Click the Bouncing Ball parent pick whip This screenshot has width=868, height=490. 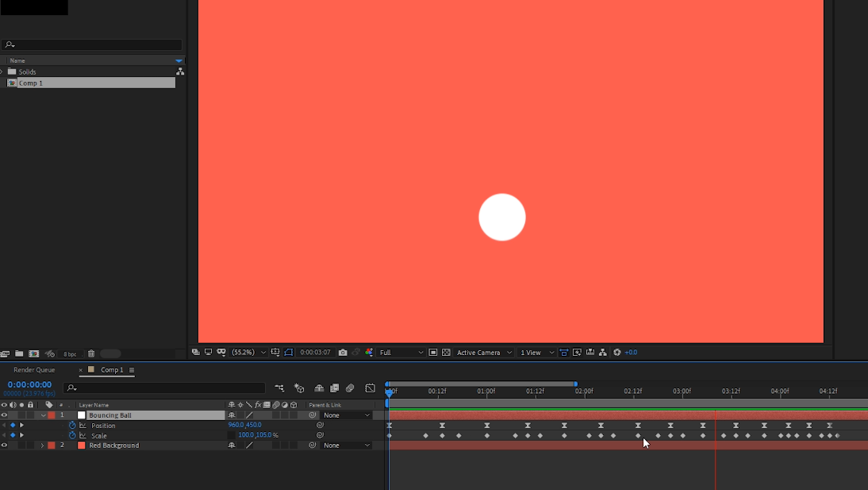tap(313, 415)
